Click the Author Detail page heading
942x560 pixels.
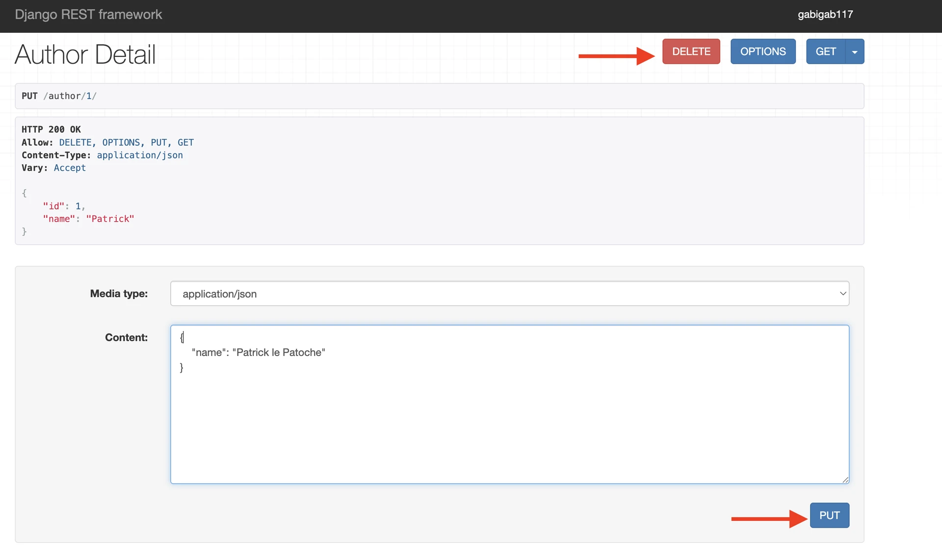click(85, 54)
